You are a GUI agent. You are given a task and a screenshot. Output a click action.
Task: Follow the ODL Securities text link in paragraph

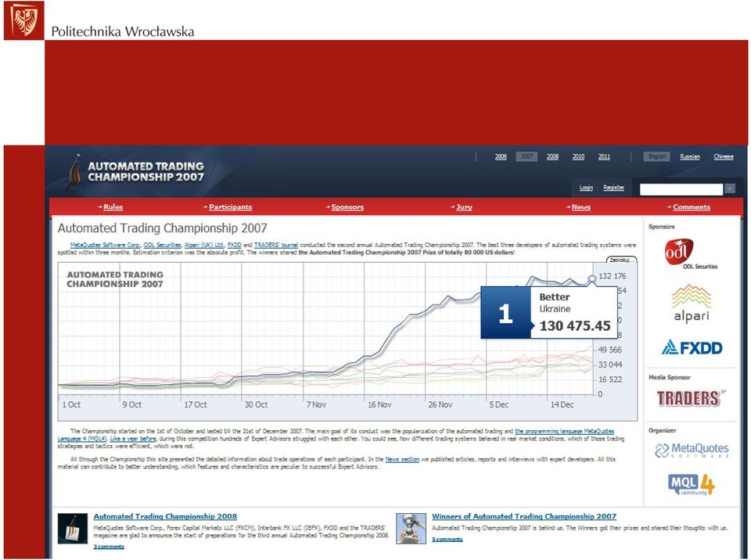pos(163,245)
